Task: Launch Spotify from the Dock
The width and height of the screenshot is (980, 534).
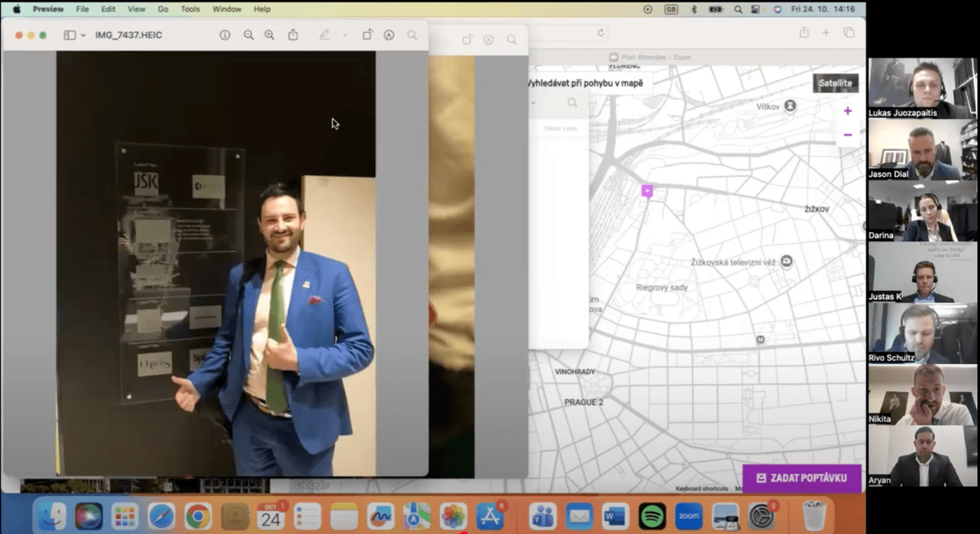Action: (651, 516)
